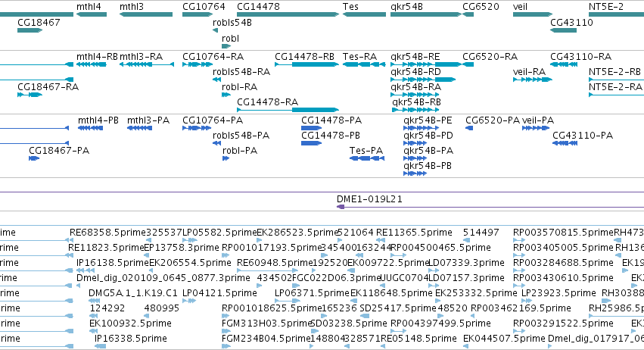This screenshot has height=350, width=644.
Task: Click protein label mthl4-PB
Action: point(98,120)
